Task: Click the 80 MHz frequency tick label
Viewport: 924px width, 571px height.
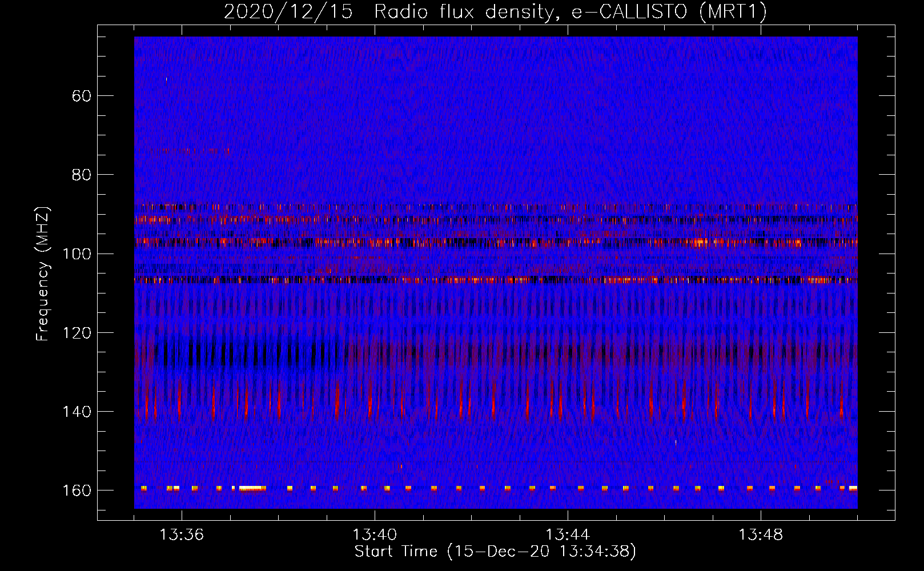Action: (82, 174)
